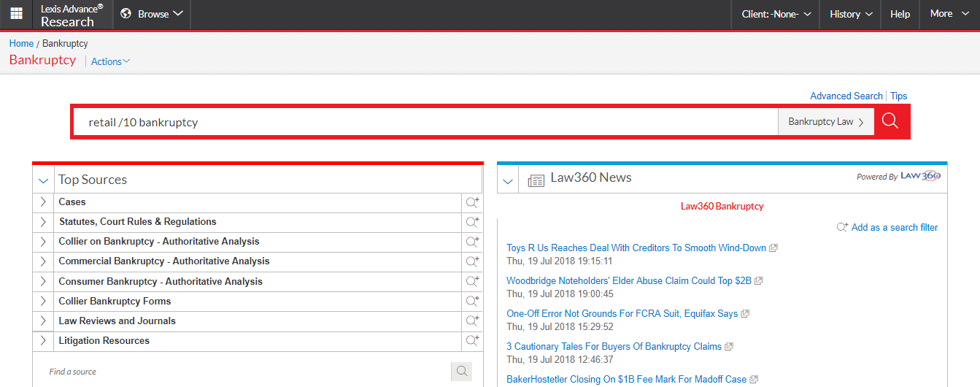Screen dimensions: 980x387
Task: Click filter icon next to Add as a search filter
Action: pos(842,227)
